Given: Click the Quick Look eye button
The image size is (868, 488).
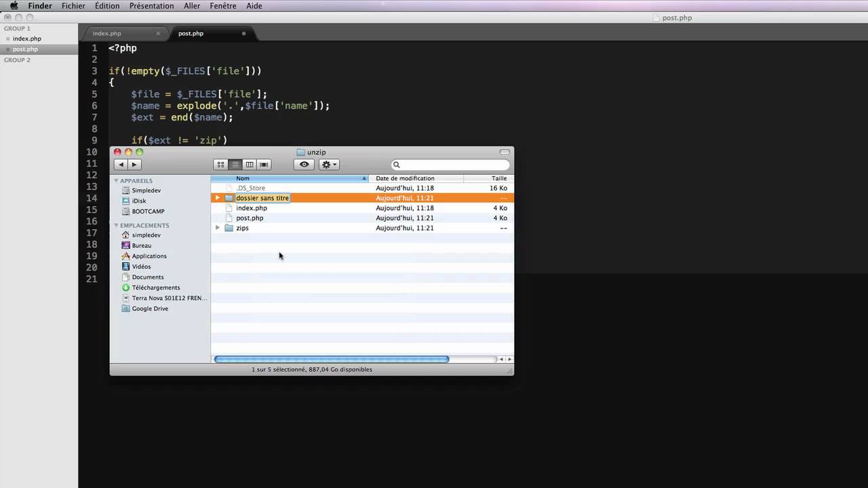Looking at the screenshot, I should [x=304, y=165].
